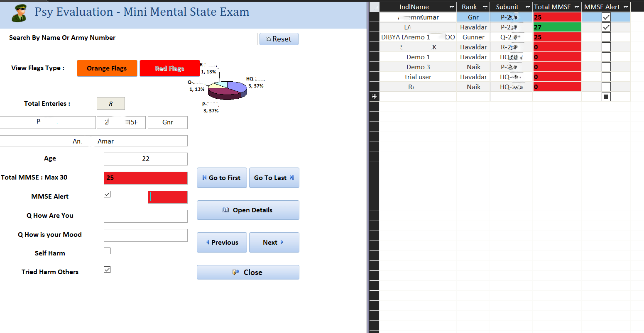Enable the Self Harm checkbox
This screenshot has height=333, width=644.
click(x=107, y=251)
